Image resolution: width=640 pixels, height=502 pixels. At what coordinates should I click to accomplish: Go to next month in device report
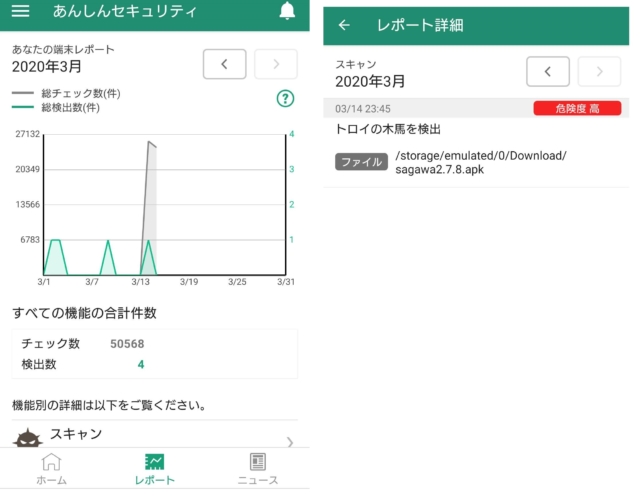(x=276, y=64)
